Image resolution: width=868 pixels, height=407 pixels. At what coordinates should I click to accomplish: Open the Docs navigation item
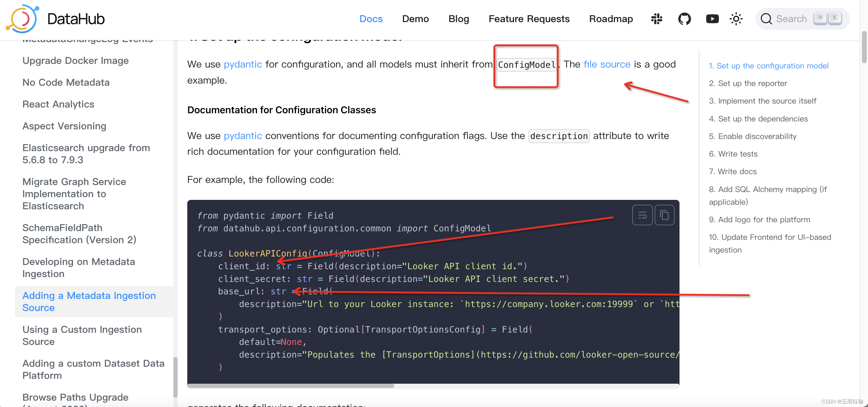point(371,19)
